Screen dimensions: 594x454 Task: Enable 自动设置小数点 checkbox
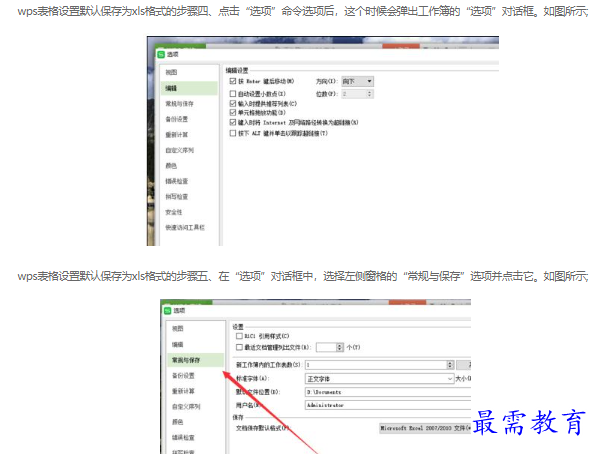233,94
